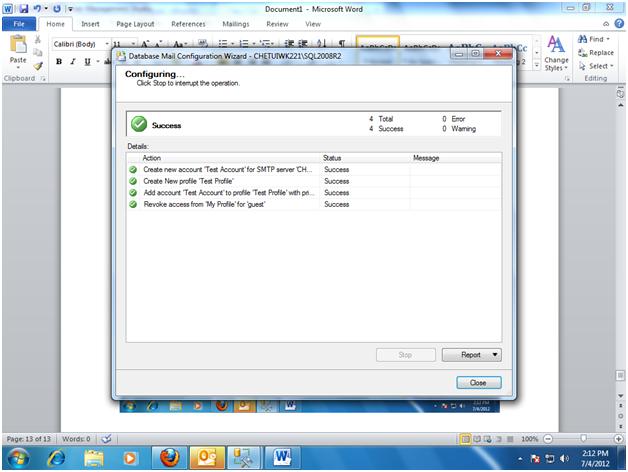Click the Save icon in Word's quick access toolbar
This screenshot has width=628, height=472.
tap(23, 8)
